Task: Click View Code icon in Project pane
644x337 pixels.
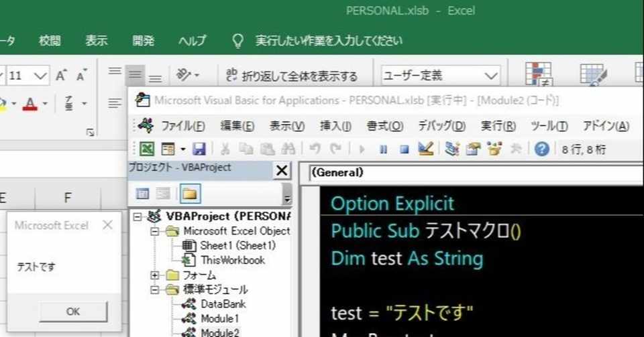Action: click(142, 194)
